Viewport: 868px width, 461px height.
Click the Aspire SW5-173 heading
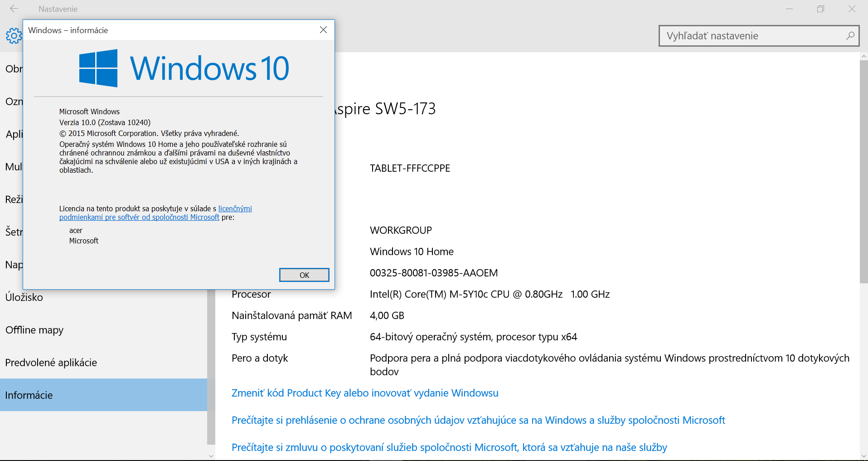385,109
